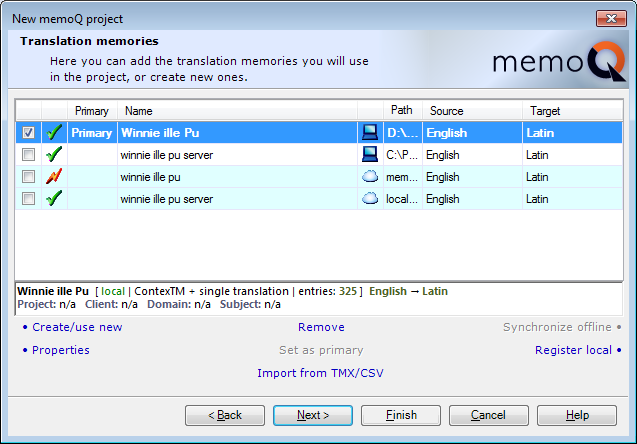This screenshot has width=637, height=444.
Task: Click the 'Primary' label in the highlighted row
Action: coord(92,133)
